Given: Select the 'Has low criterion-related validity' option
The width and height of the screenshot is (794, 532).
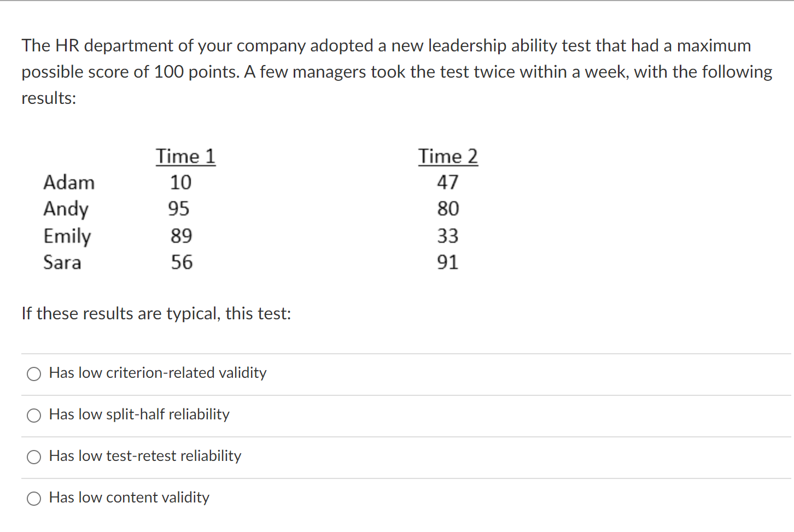Looking at the screenshot, I should pos(157,373).
